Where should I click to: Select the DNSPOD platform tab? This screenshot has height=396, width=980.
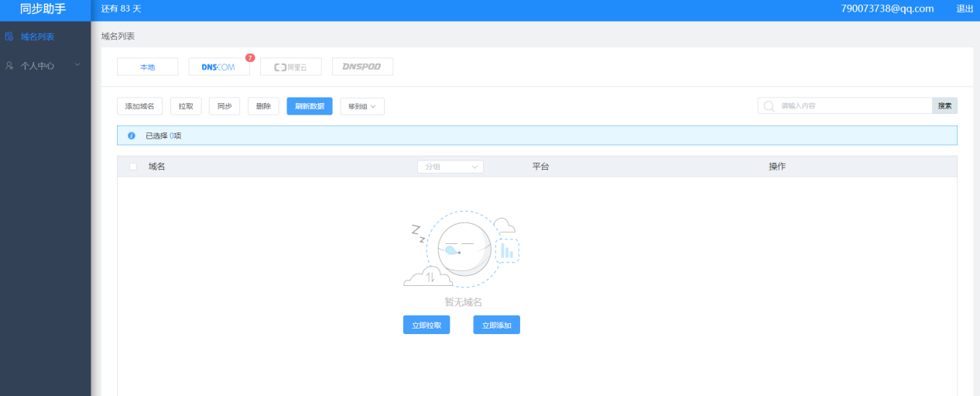coord(362,67)
